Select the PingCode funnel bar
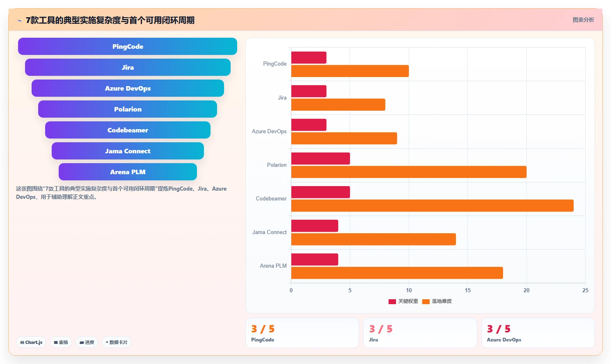 (x=128, y=46)
